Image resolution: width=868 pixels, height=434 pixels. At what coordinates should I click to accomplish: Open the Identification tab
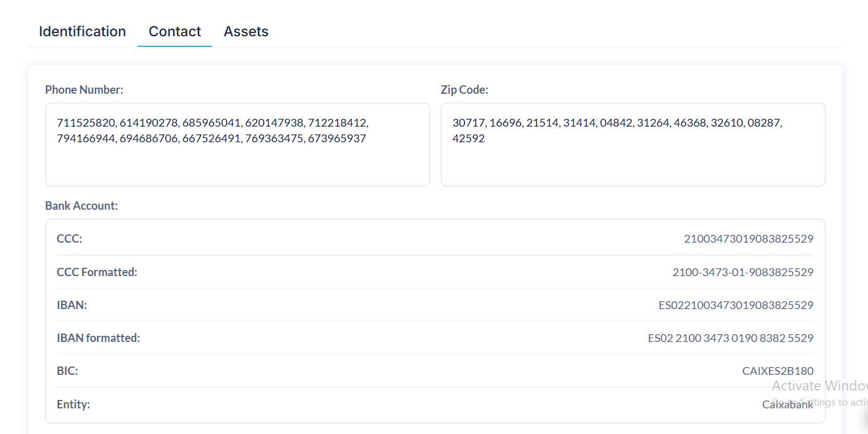(82, 32)
